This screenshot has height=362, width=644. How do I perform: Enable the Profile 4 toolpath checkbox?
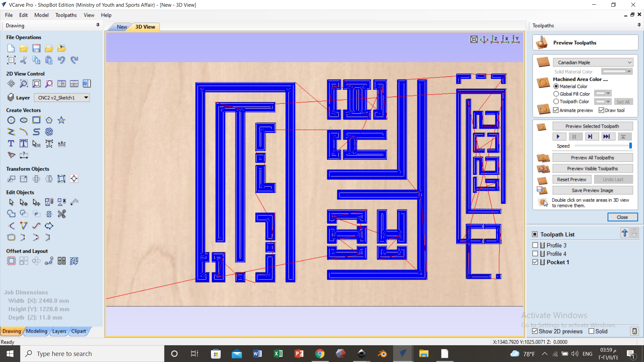(x=535, y=253)
